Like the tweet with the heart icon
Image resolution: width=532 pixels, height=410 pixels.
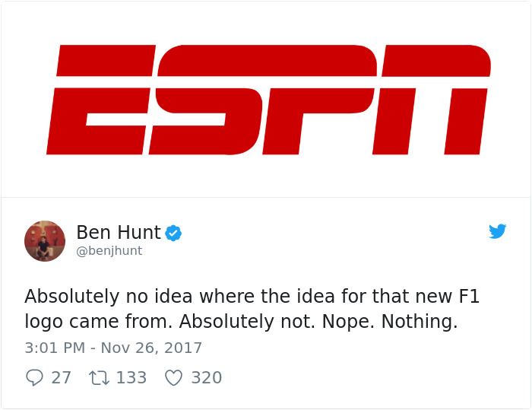[x=174, y=377]
